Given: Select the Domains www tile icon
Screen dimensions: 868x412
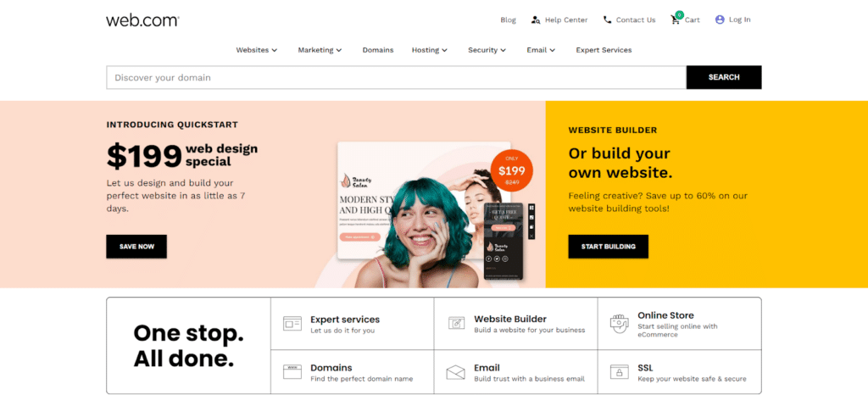Looking at the screenshot, I should [x=292, y=371].
